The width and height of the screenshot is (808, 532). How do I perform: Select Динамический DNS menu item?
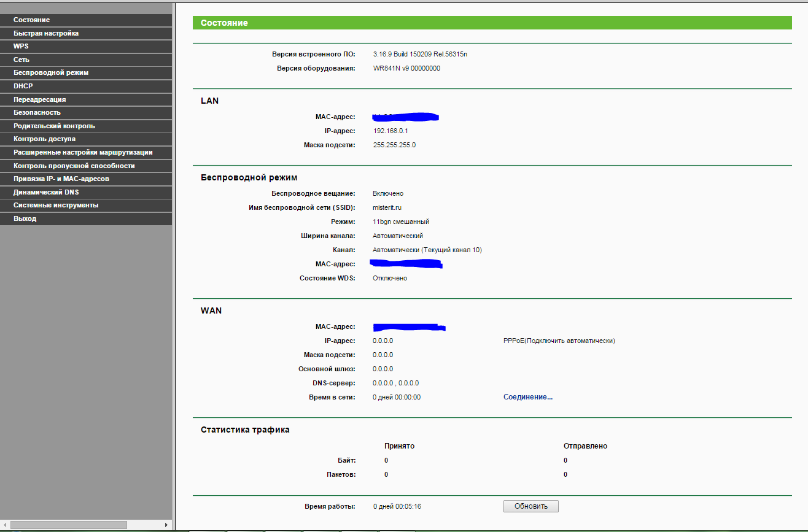click(46, 192)
